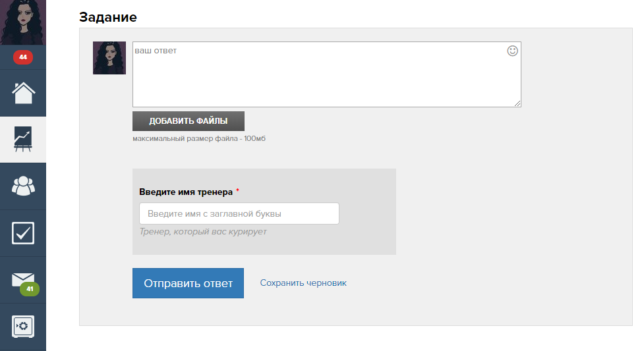Open the emoji smiley picker
644x351 pixels.
(x=512, y=51)
